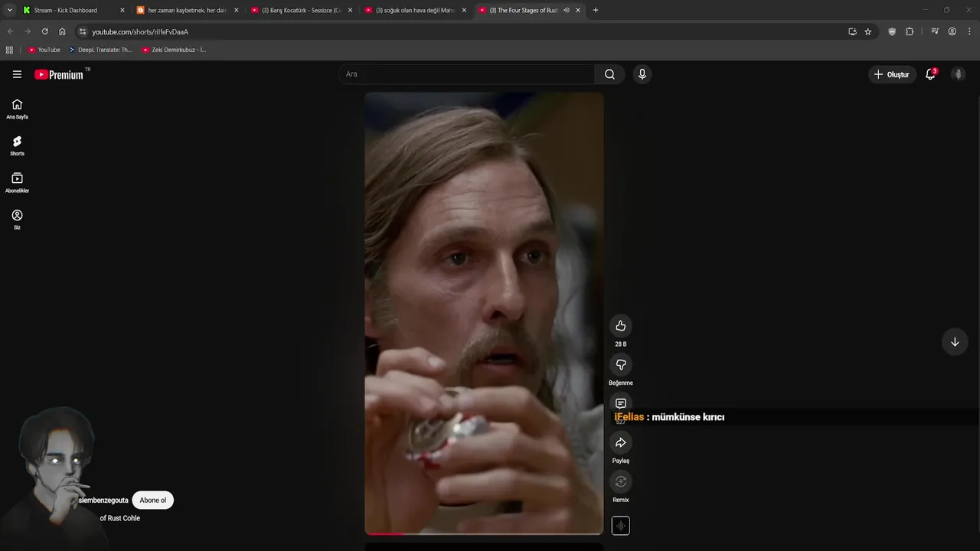
Task: Focus the Ara search field
Action: [466, 74]
